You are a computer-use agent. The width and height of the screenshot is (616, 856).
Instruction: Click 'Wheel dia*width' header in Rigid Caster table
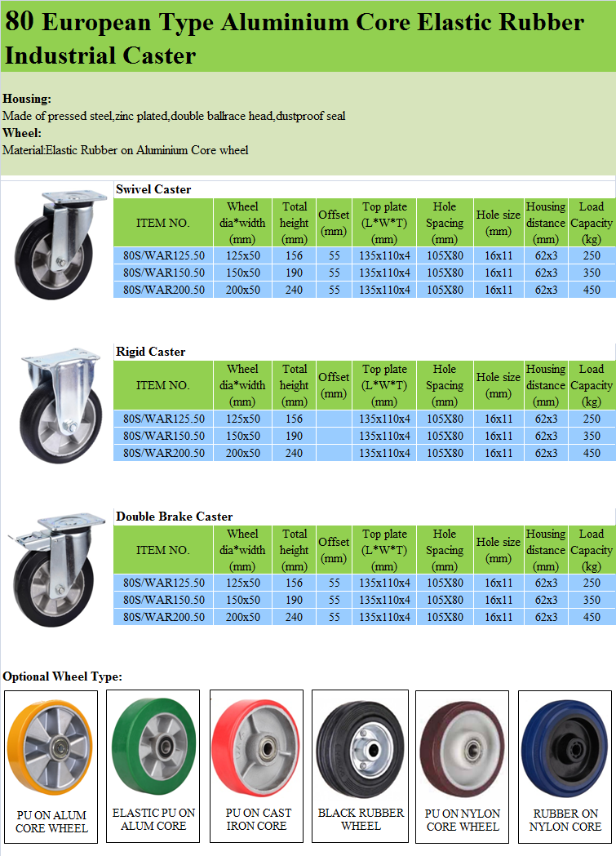242,385
